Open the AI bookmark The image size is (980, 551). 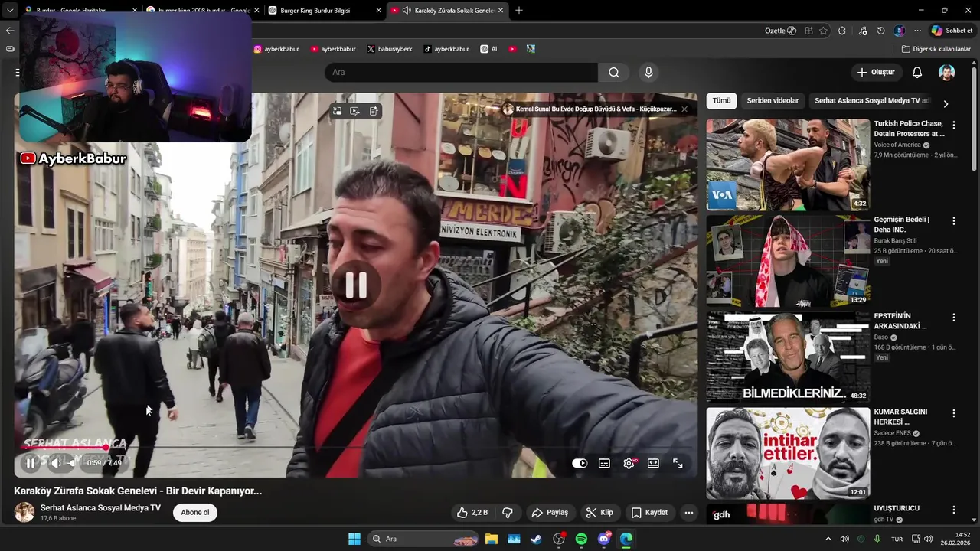point(488,49)
